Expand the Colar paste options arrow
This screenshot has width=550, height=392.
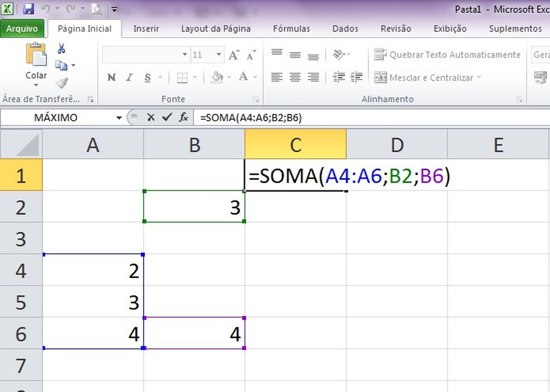36,86
